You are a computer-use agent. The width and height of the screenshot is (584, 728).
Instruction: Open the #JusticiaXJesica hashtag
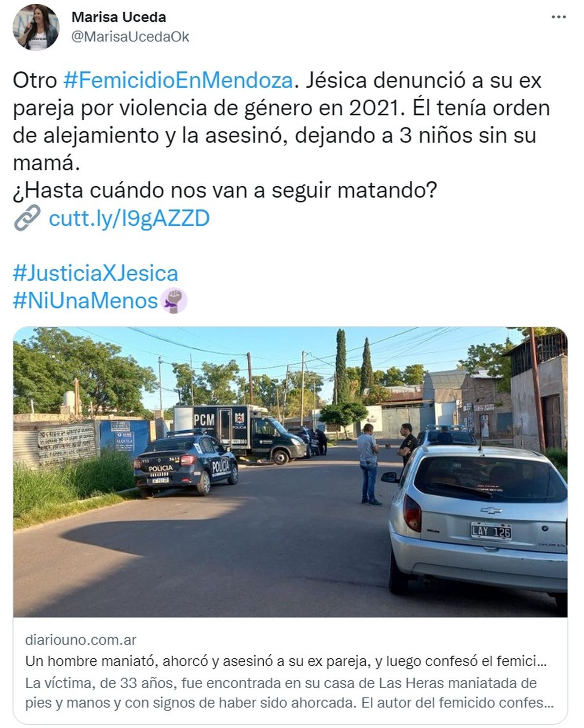95,273
